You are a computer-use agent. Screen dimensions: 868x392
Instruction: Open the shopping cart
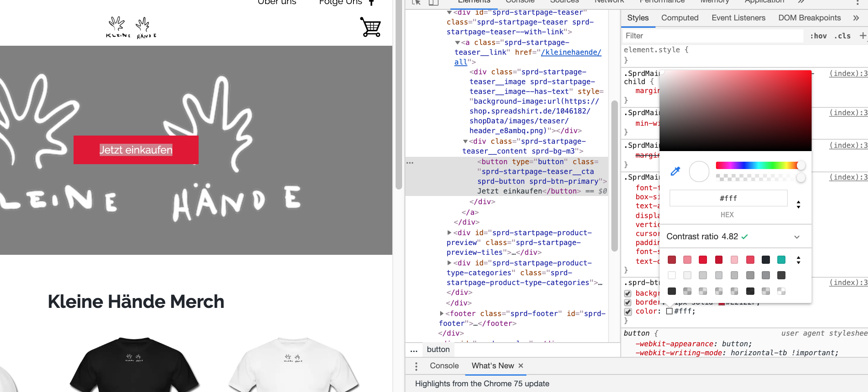[370, 27]
